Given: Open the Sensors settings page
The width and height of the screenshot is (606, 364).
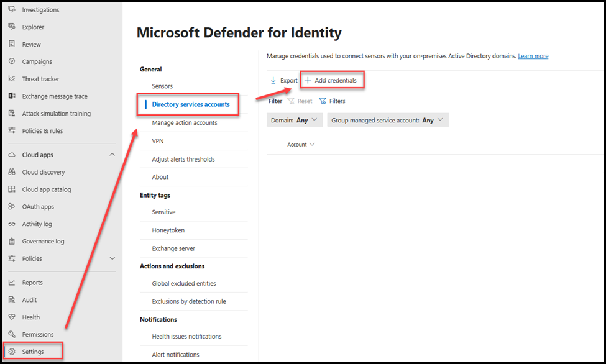Looking at the screenshot, I should 162,86.
